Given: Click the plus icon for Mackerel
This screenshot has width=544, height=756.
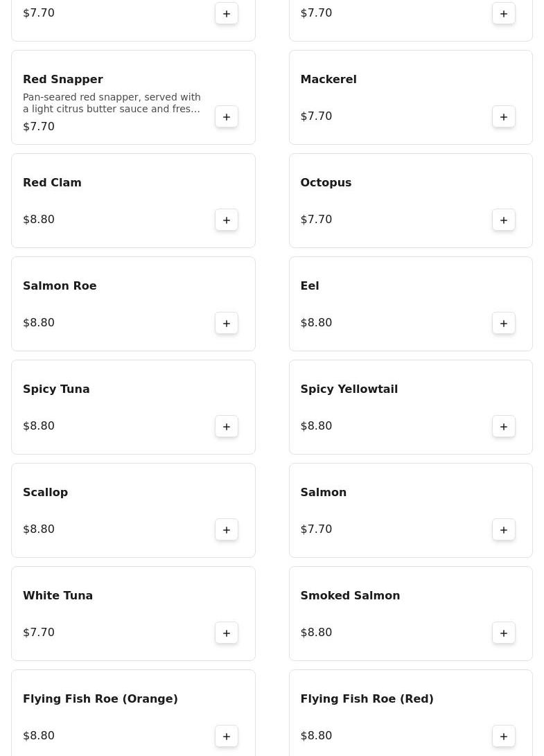Looking at the screenshot, I should (504, 116).
